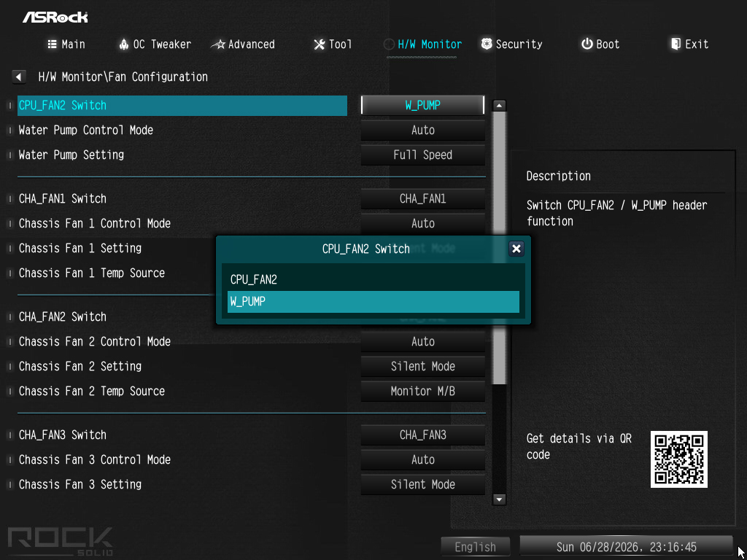Click the scrollbar up arrow

tap(499, 105)
